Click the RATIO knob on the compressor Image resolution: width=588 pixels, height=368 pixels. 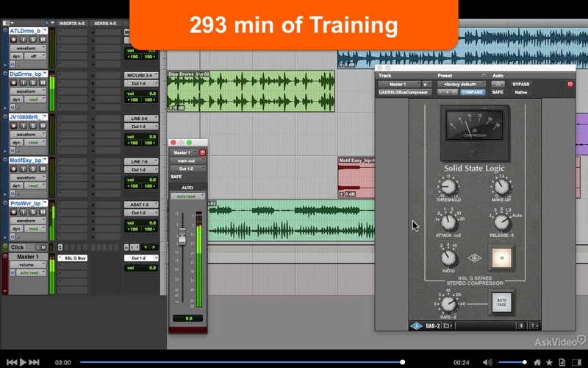pos(448,258)
